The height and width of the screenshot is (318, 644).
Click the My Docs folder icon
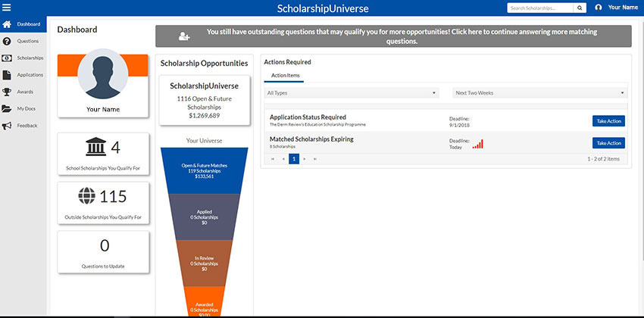click(7, 109)
